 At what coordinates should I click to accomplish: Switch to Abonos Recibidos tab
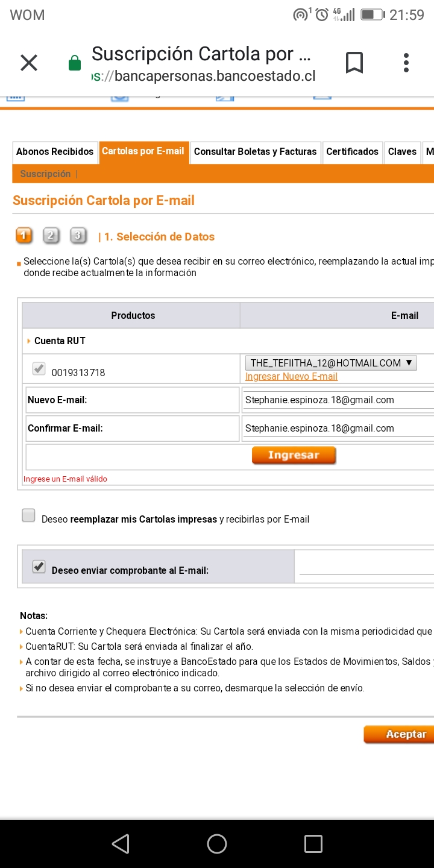[x=55, y=152]
